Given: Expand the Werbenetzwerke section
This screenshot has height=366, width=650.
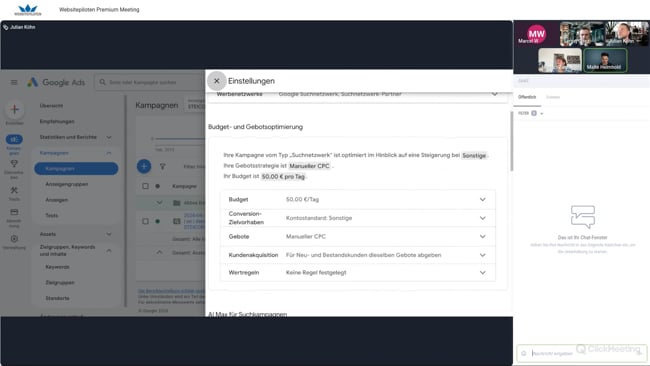Looking at the screenshot, I should 494,94.
